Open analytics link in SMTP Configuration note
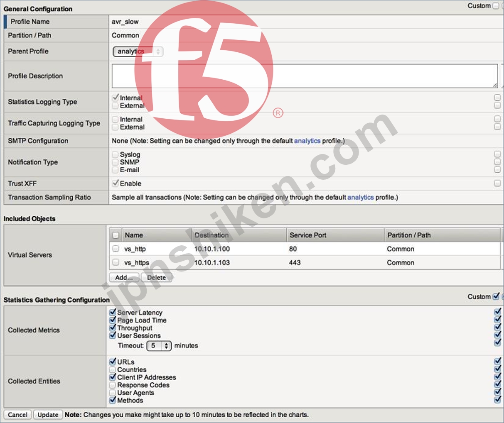 click(x=307, y=141)
